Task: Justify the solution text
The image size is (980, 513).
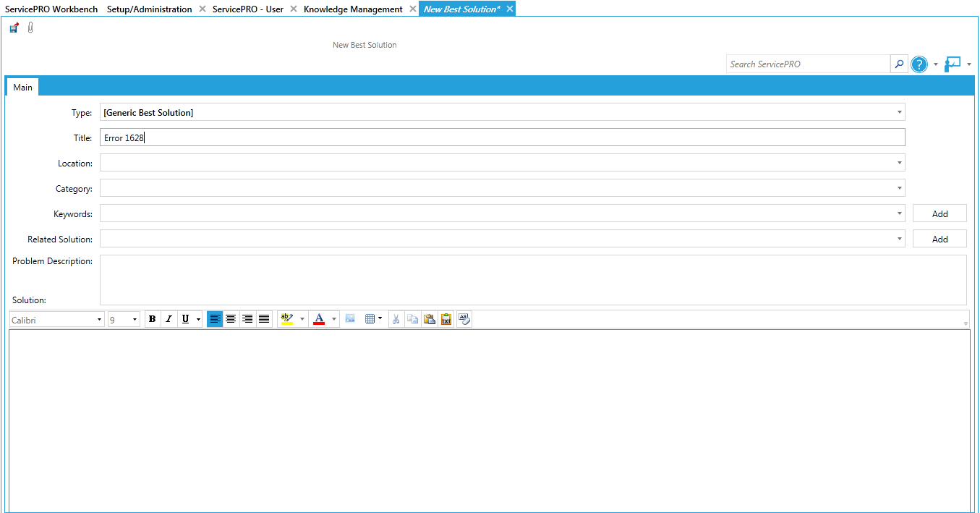Action: pos(264,319)
